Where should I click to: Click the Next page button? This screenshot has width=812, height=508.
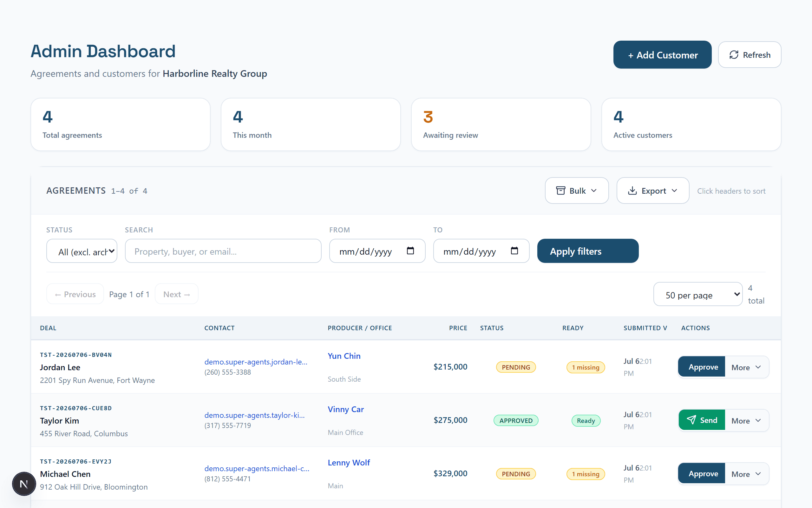[176, 294]
